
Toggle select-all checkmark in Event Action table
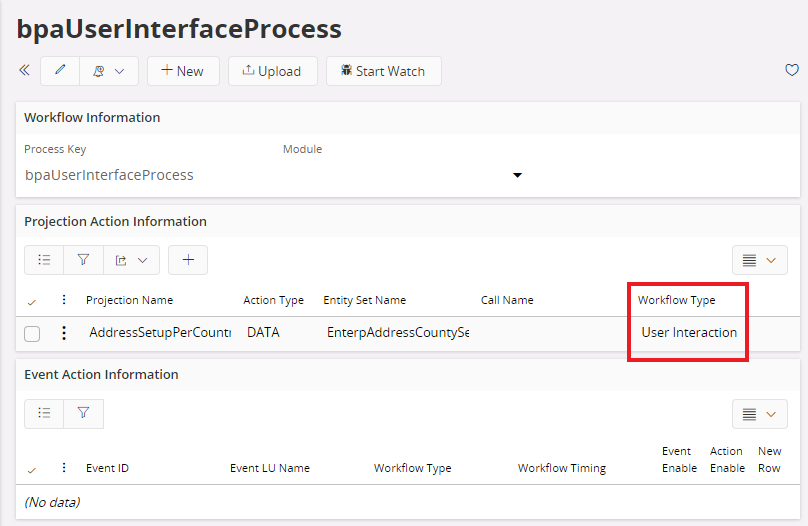[x=32, y=469]
